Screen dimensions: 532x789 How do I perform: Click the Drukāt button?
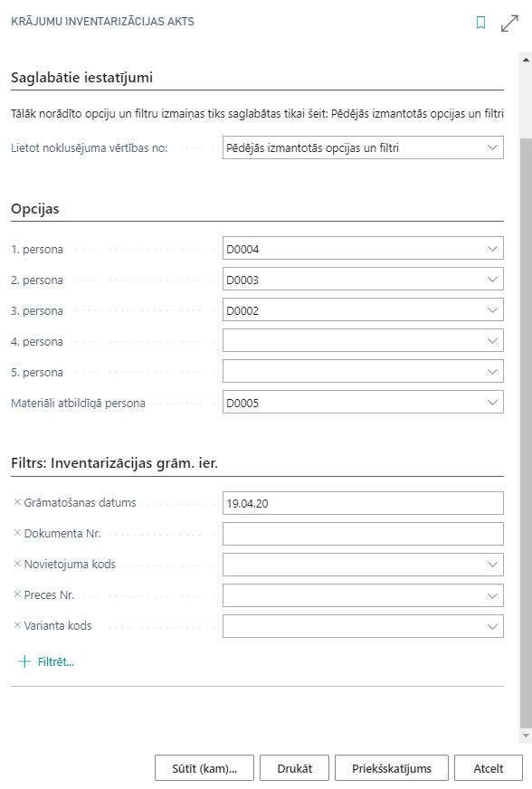tap(294, 768)
